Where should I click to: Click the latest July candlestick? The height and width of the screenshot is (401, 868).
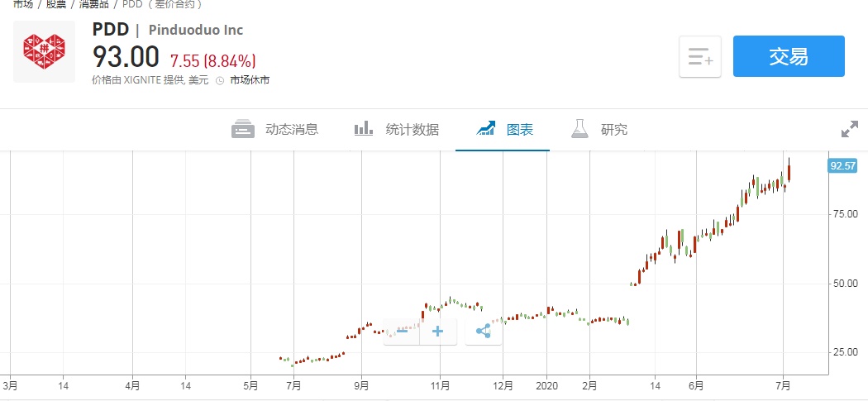coord(789,172)
